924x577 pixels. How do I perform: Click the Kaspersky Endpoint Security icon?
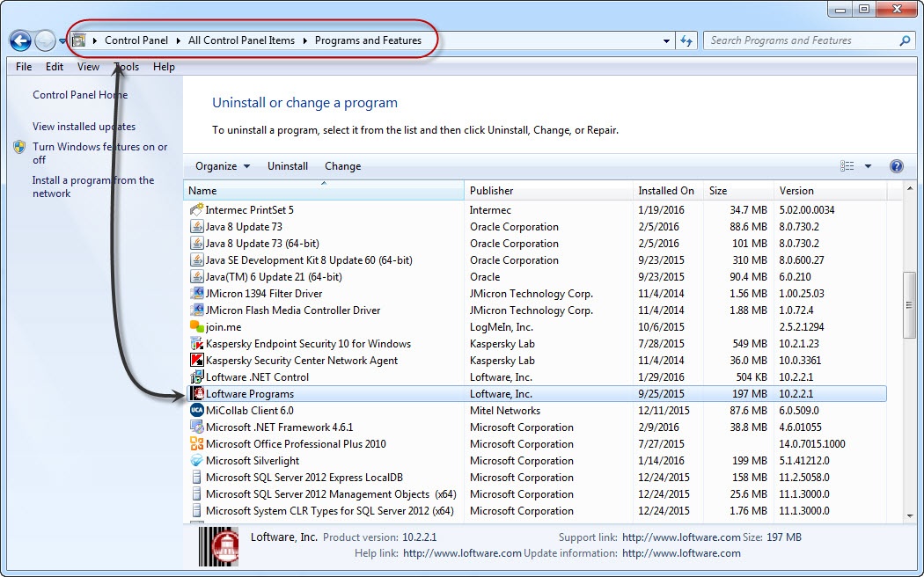[196, 343]
